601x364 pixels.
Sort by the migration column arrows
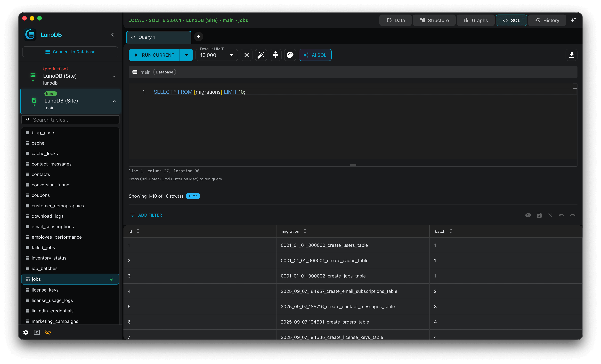pos(305,231)
